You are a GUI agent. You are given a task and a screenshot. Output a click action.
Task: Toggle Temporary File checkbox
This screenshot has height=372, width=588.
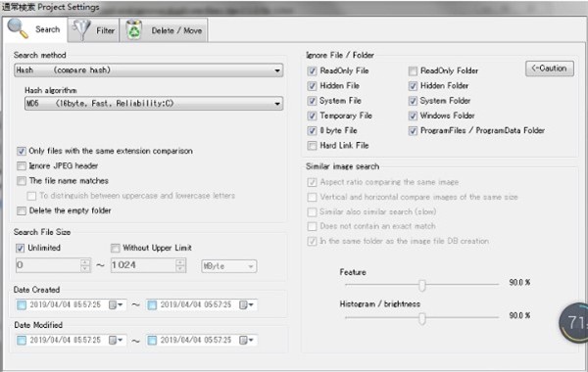pos(312,116)
